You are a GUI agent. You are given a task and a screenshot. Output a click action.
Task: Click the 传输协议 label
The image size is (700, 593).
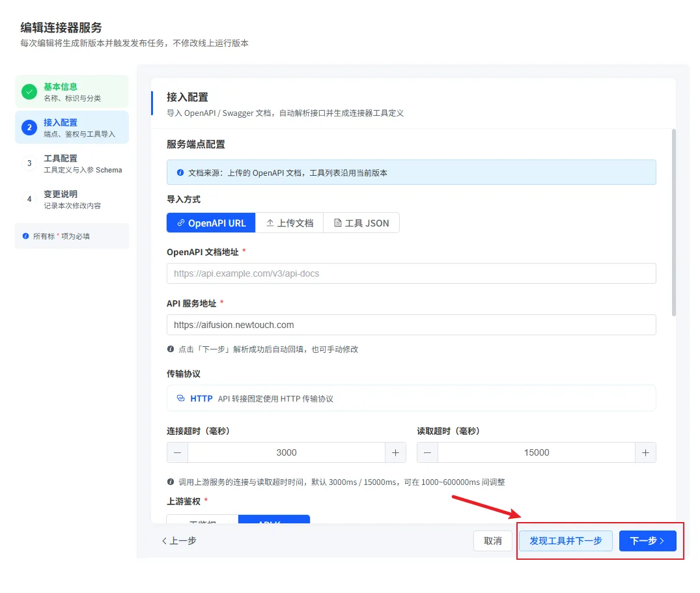pos(184,374)
